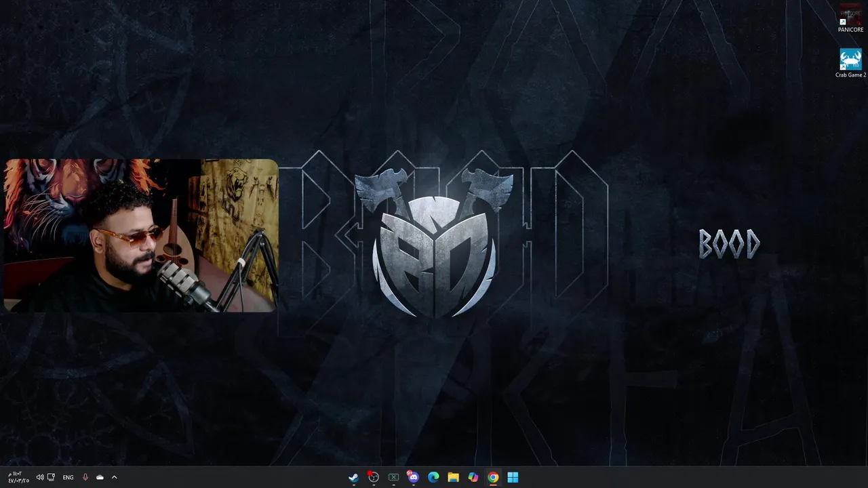Launch Microsoft Edge from the taskbar

pos(433,477)
